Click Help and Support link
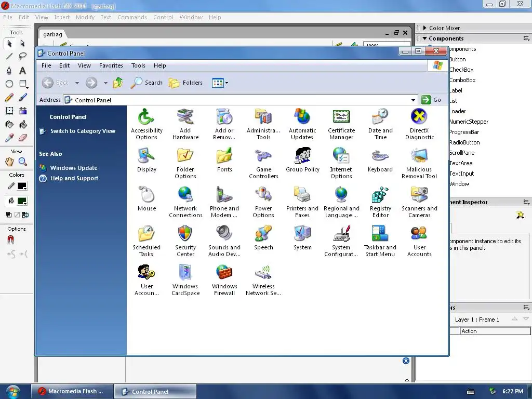 (x=74, y=178)
